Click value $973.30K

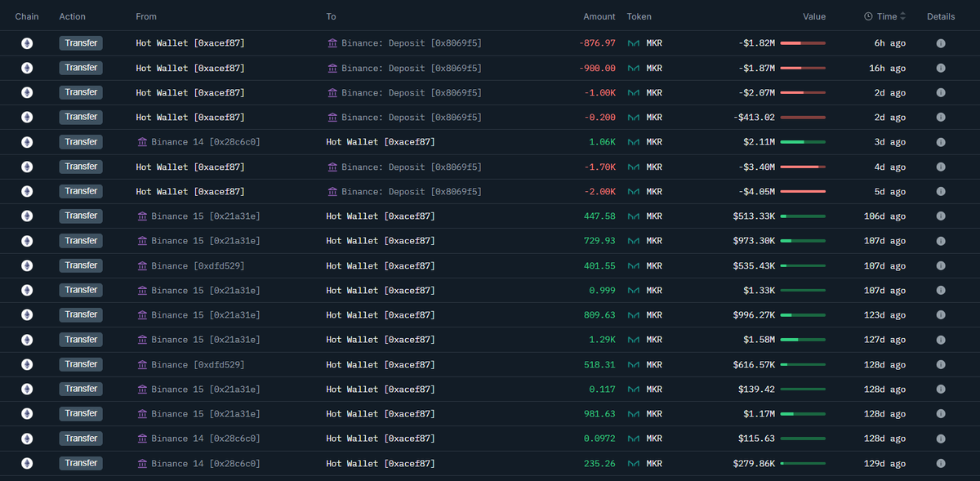tap(754, 241)
